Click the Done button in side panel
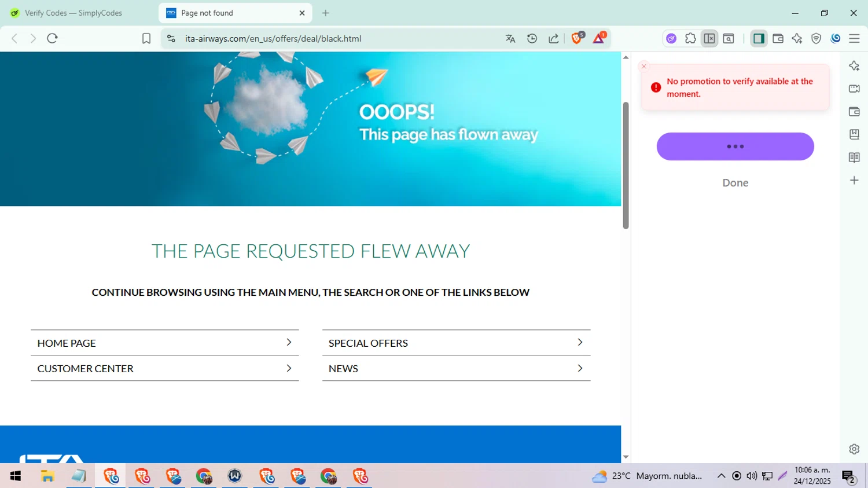This screenshot has width=868, height=488. (x=735, y=183)
